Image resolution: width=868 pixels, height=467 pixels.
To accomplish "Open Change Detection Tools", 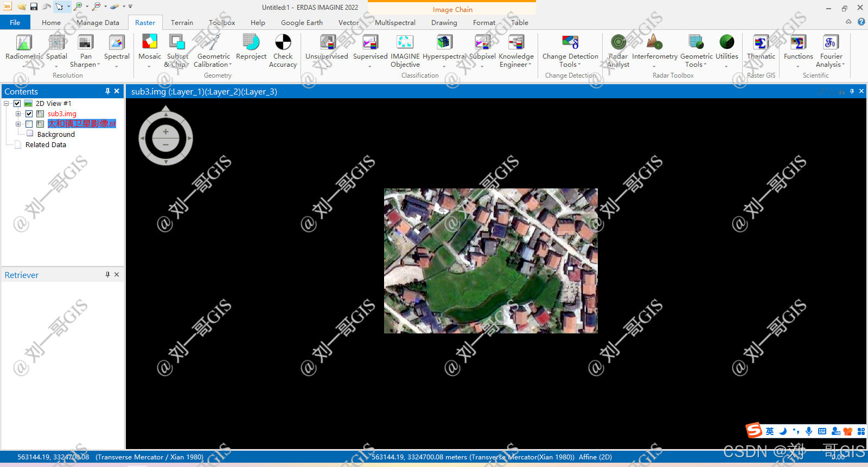I will pos(570,50).
